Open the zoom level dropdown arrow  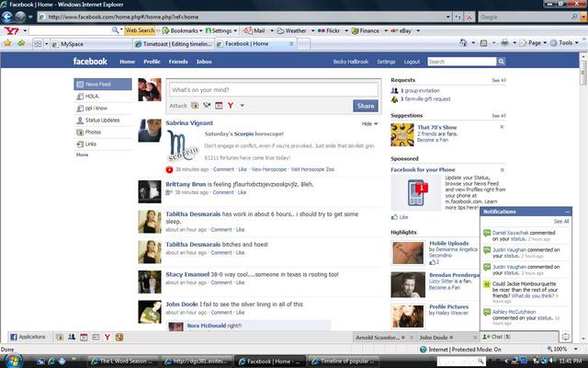pos(576,350)
